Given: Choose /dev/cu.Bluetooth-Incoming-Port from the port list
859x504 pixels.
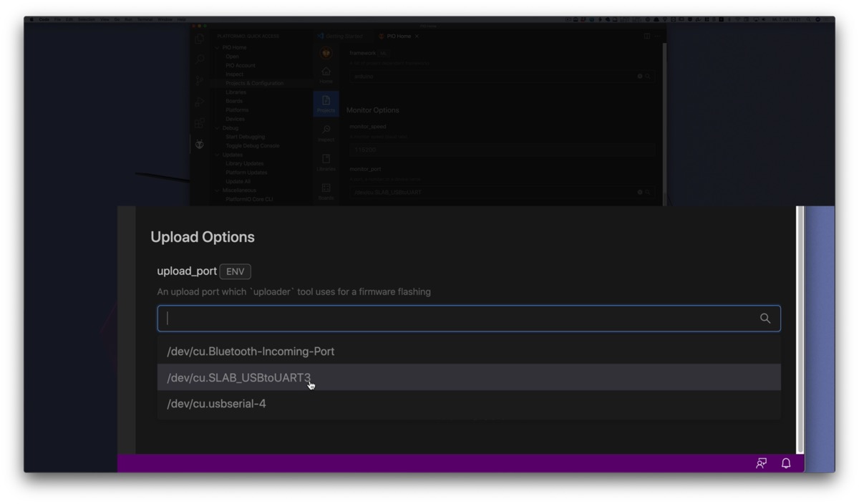Looking at the screenshot, I should (x=469, y=352).
